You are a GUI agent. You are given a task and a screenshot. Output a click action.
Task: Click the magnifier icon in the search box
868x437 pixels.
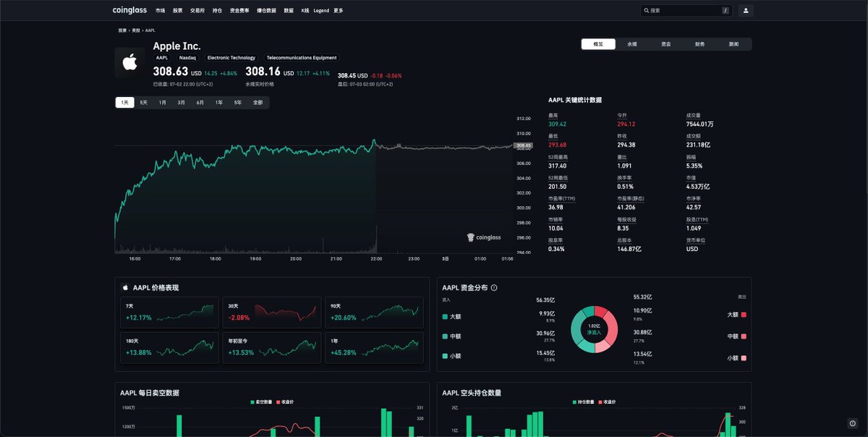click(646, 11)
